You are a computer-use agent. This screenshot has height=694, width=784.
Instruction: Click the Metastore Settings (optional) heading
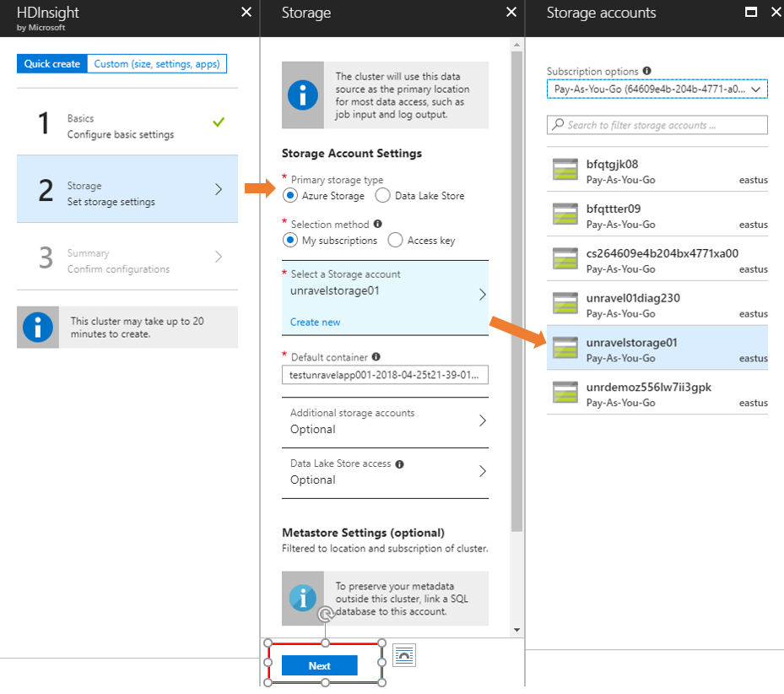[363, 533]
